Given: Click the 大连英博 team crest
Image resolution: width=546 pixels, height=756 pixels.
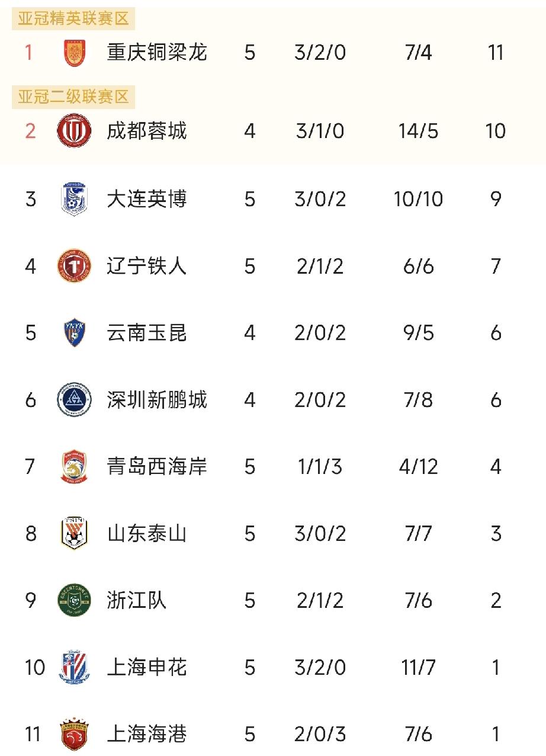Looking at the screenshot, I should (x=74, y=199).
